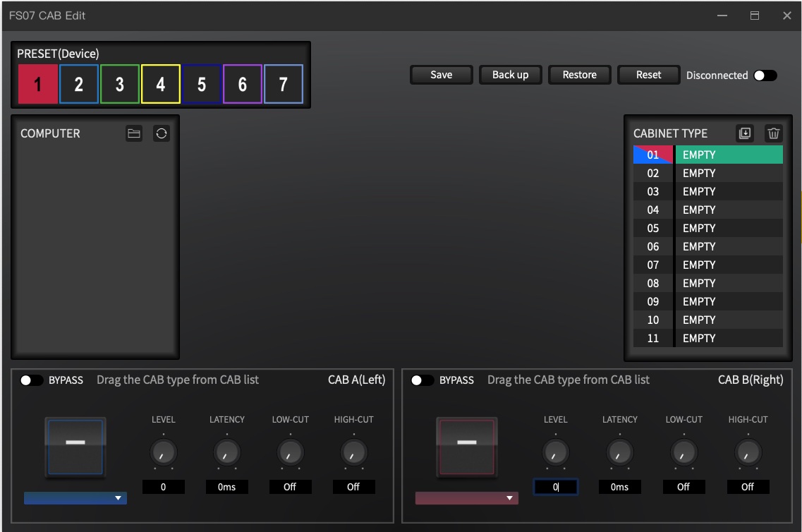Click the CAB A LEVEL value field
Screen dimensions: 802x532
(163, 487)
